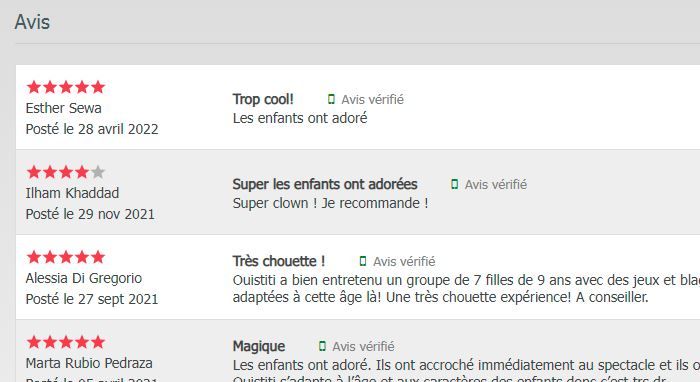The height and width of the screenshot is (382, 700).
Task: Click the verified badge icon next to Magique
Action: point(322,346)
